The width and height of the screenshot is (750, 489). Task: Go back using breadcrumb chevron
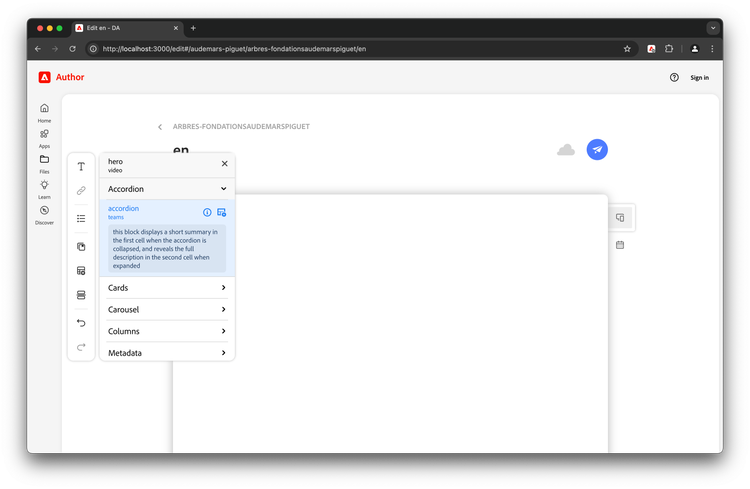point(160,127)
